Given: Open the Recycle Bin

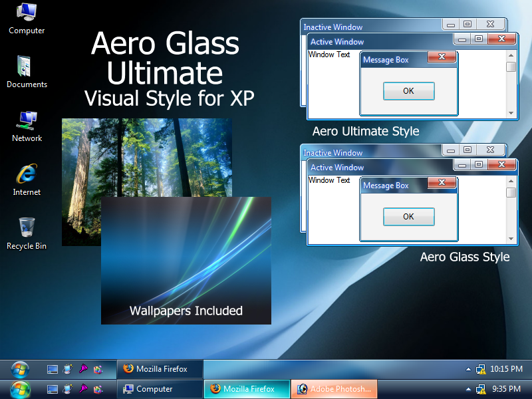Looking at the screenshot, I should point(26,231).
